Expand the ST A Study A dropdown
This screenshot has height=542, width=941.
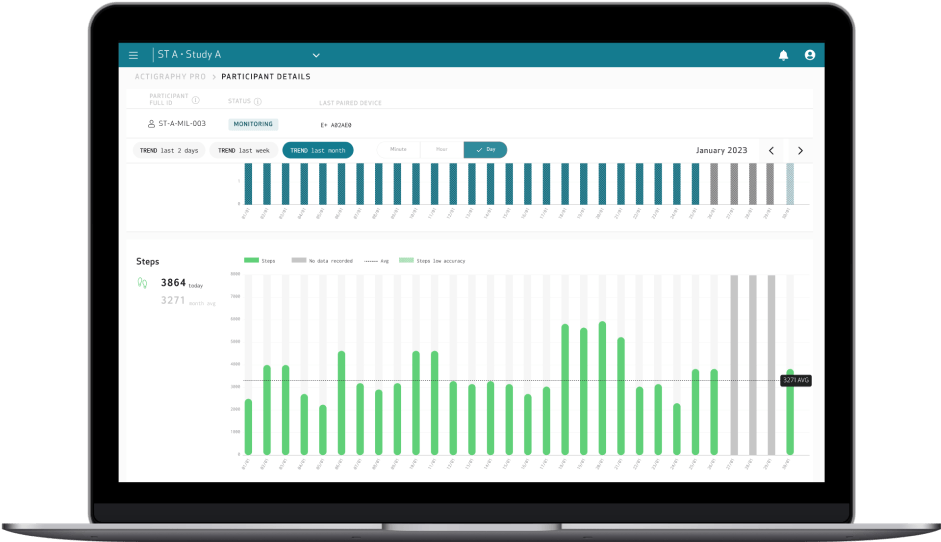[x=316, y=55]
